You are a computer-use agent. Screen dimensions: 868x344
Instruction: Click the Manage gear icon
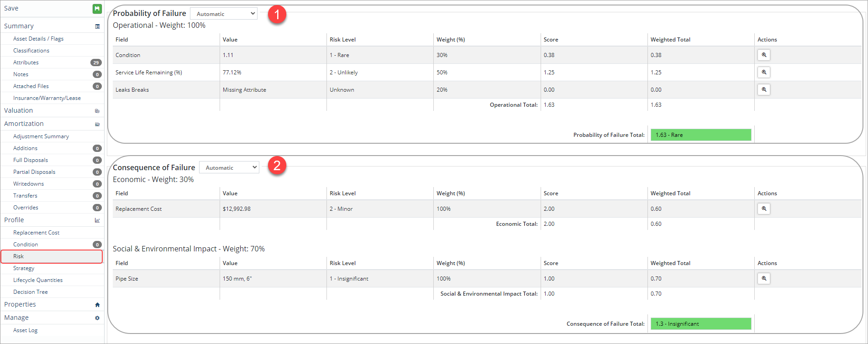[97, 318]
